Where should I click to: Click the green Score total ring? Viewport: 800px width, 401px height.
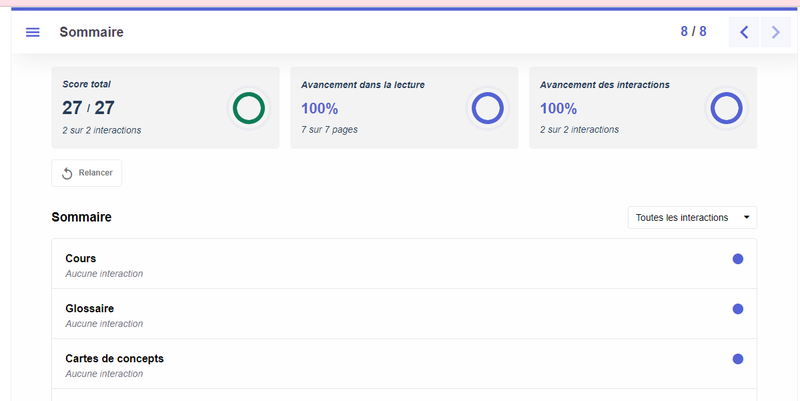click(248, 108)
